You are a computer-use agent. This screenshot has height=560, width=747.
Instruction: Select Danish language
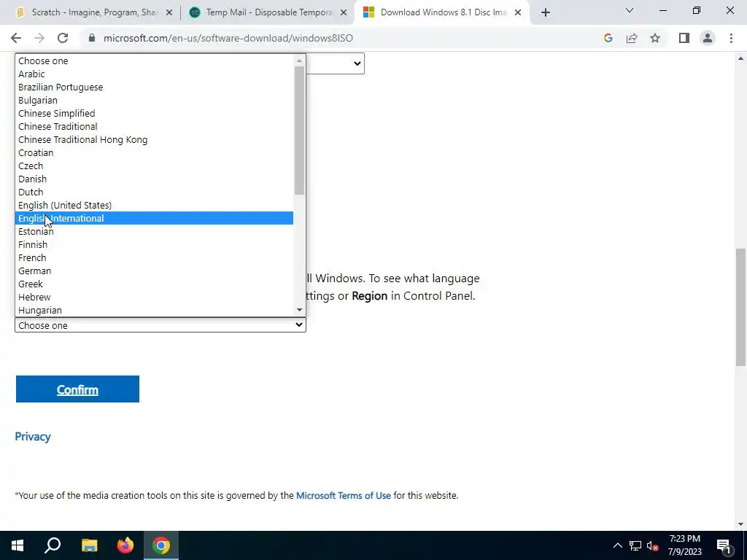tap(154, 179)
